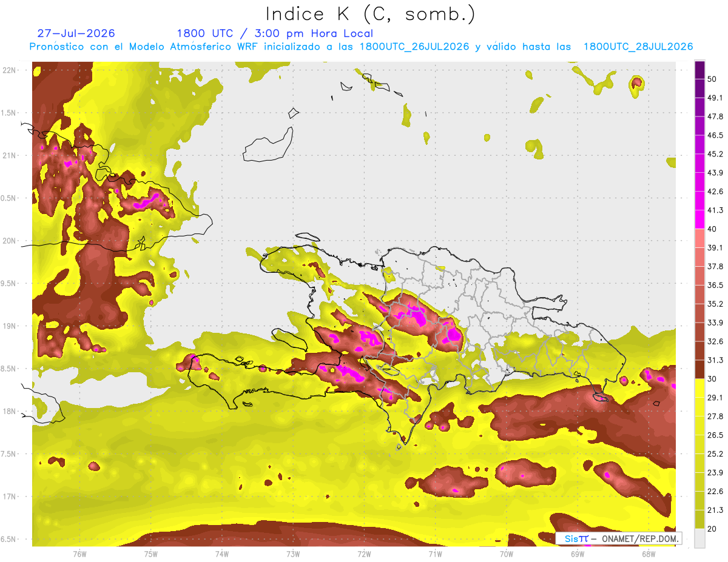The width and height of the screenshot is (728, 562).
Task: Click the "Indice K (C, somb.)" title
Action: tap(370, 14)
